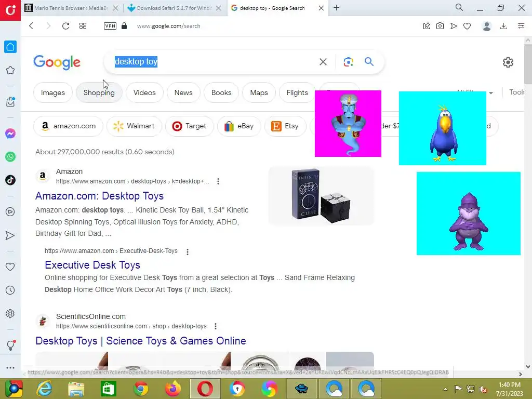Open site security lock icon

point(124,26)
